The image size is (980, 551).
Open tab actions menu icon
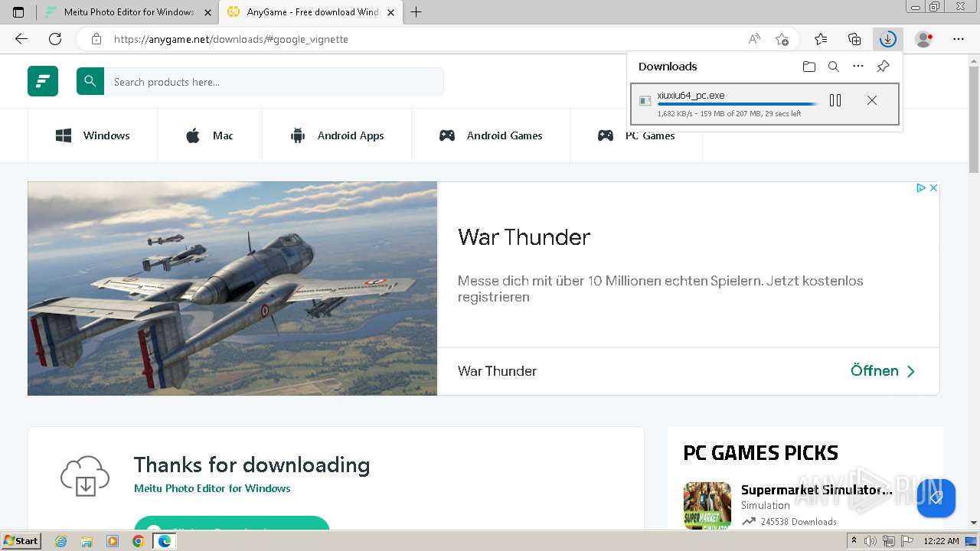18,12
